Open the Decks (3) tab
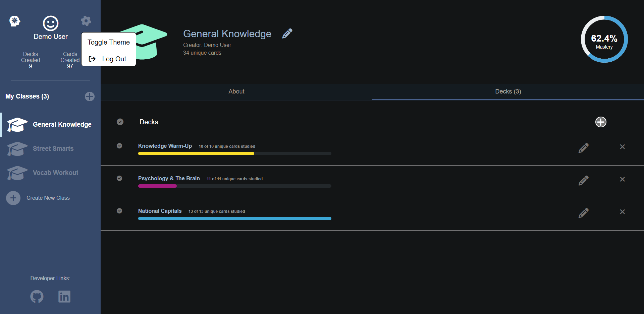The height and width of the screenshot is (314, 644). [508, 91]
